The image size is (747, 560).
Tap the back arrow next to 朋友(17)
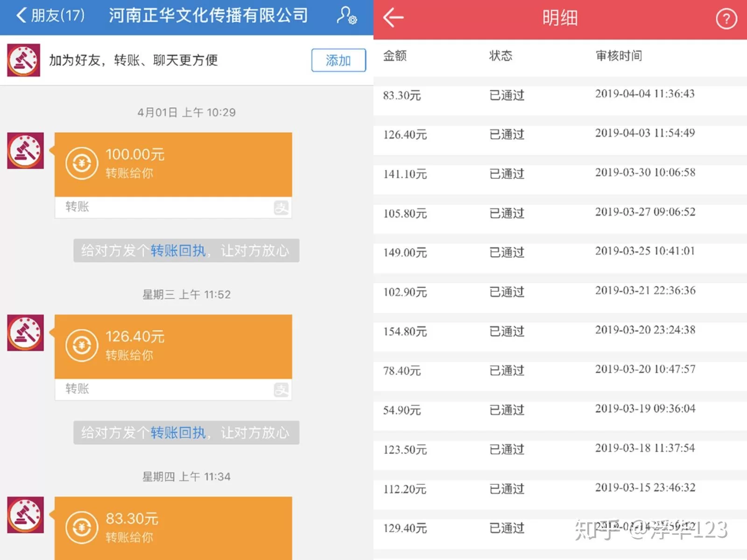(x=21, y=15)
